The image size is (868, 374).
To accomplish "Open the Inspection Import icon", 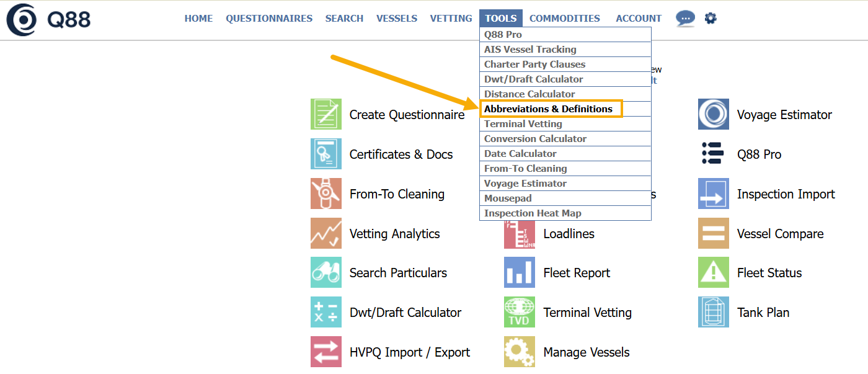I will 714,194.
